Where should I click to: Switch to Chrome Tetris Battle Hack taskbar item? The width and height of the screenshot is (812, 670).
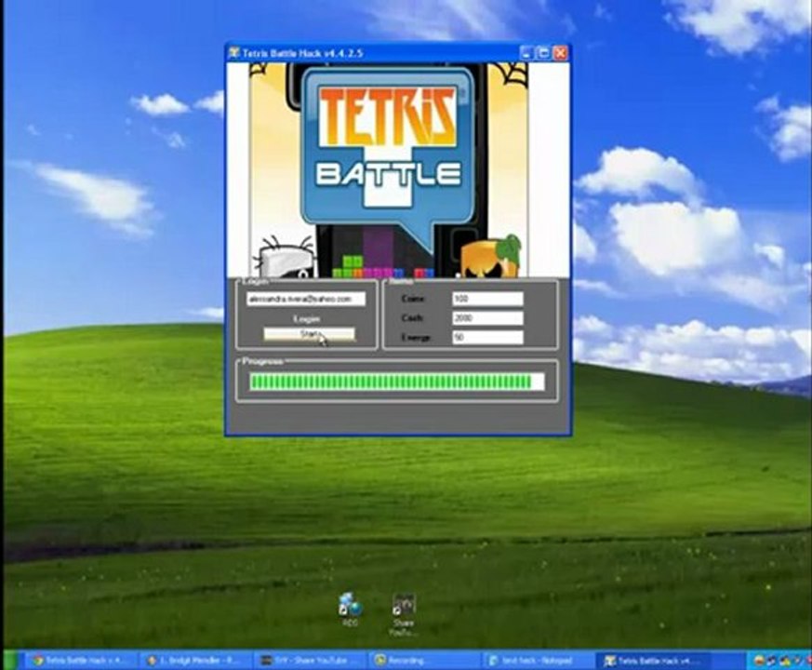tap(81, 660)
